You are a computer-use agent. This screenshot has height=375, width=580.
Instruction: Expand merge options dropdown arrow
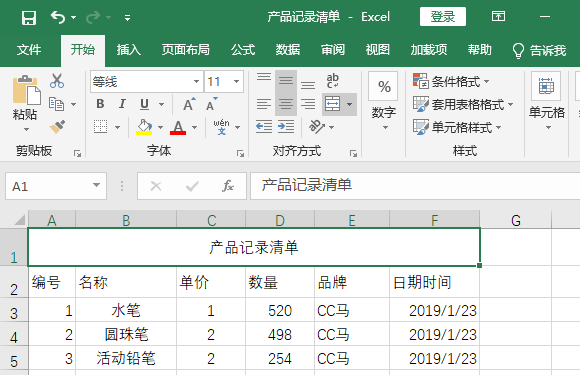click(350, 105)
